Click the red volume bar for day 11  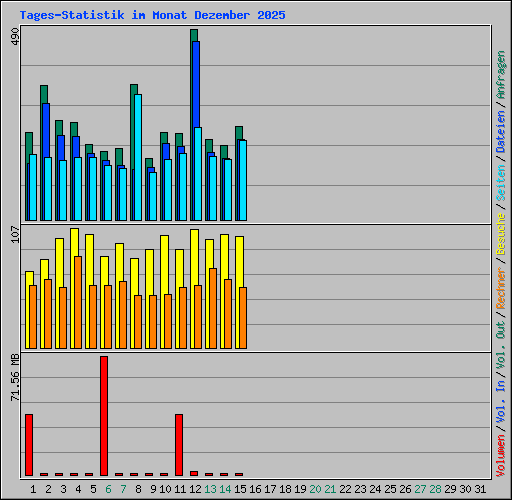point(179,445)
